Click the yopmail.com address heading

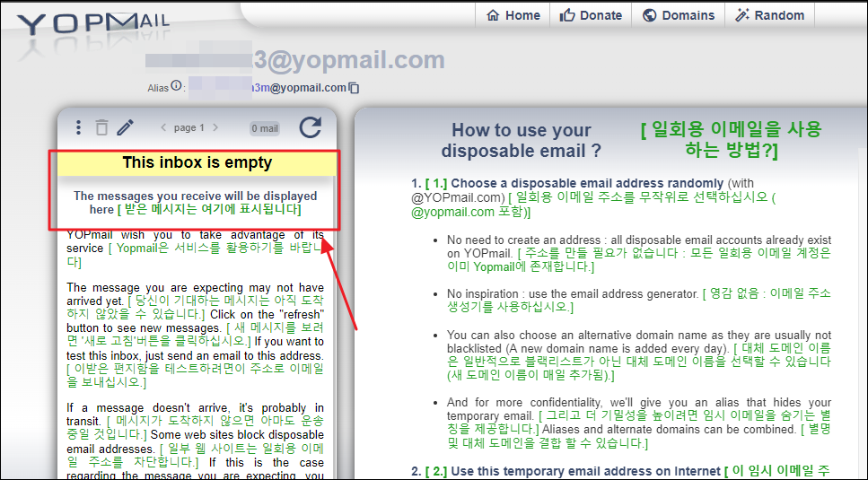click(x=295, y=61)
